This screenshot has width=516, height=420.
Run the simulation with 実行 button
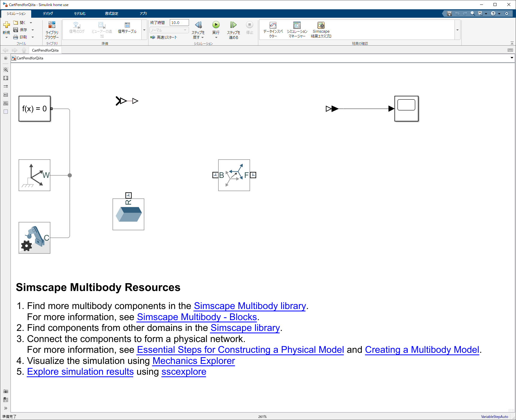216,25
